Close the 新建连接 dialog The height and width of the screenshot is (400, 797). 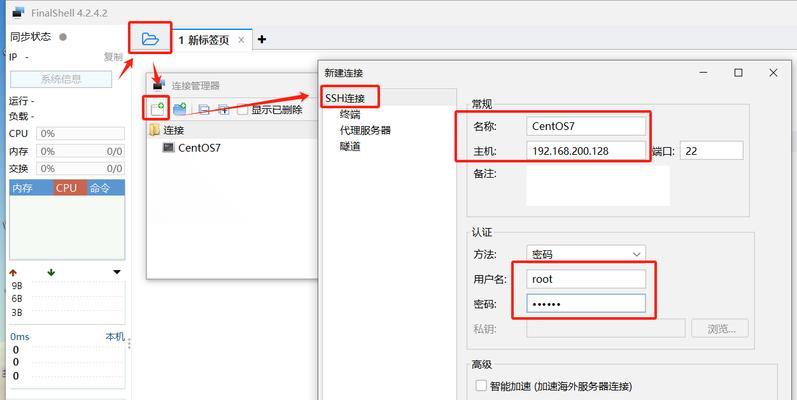773,73
